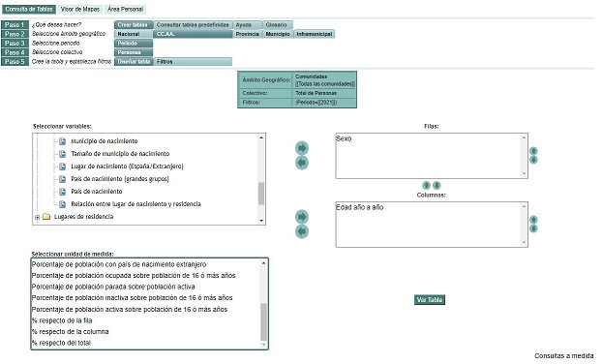
Task: Open Consultar tablas predefinidas
Action: point(194,24)
